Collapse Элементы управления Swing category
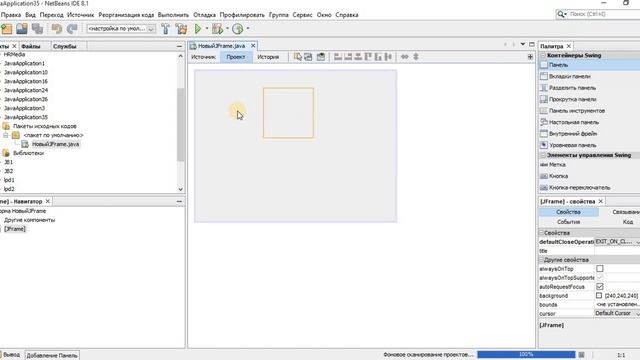Viewport: 640px width, 360px height. pyautogui.click(x=543, y=155)
